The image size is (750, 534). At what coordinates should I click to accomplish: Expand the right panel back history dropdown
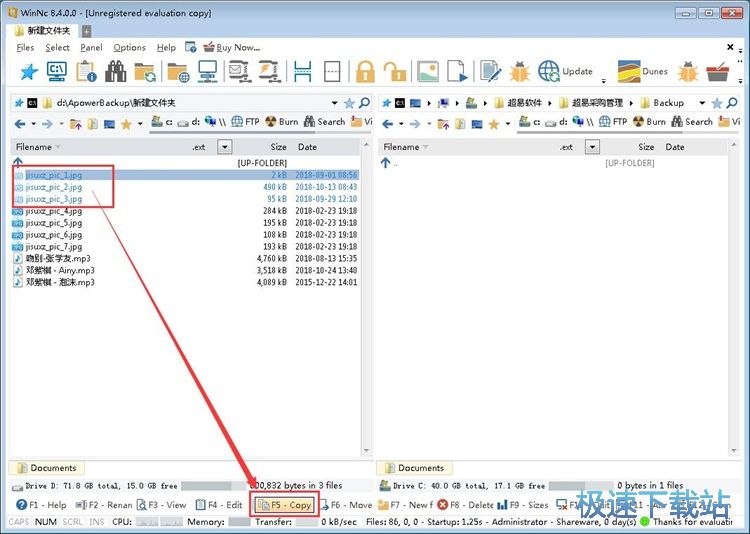[x=401, y=124]
